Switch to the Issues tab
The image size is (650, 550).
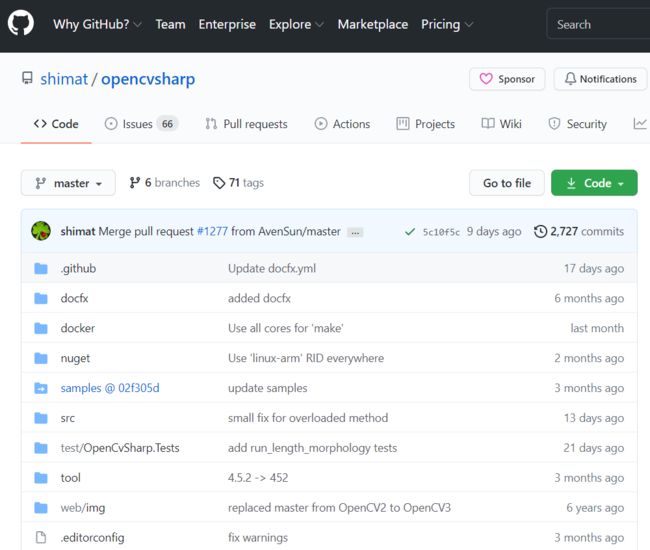(141, 124)
